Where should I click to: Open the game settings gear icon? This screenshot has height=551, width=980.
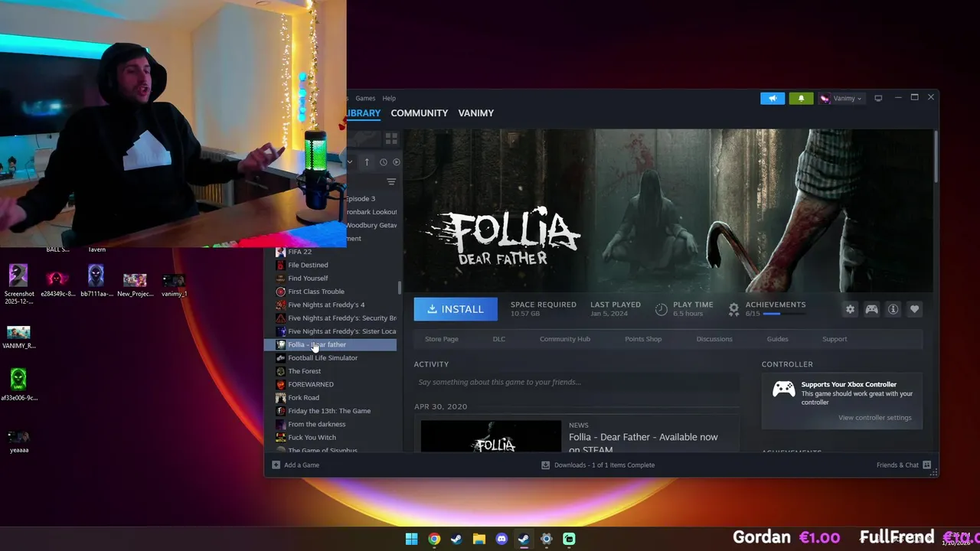pos(850,309)
